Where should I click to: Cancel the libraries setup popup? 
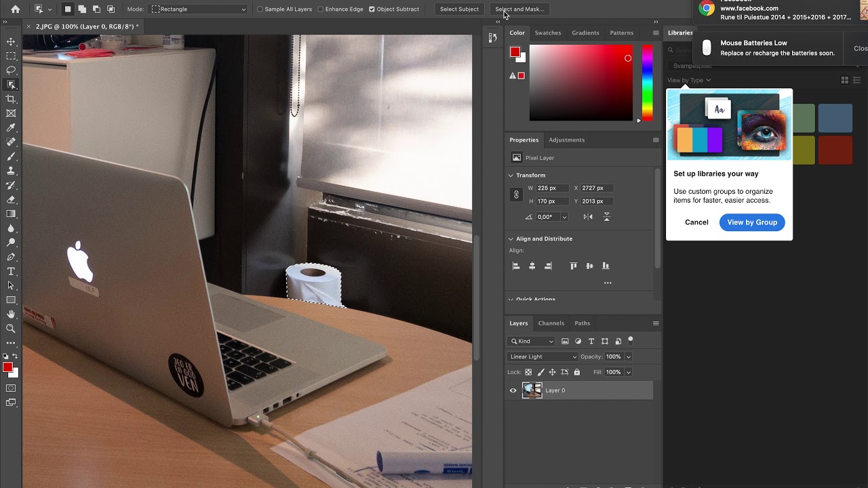point(696,222)
